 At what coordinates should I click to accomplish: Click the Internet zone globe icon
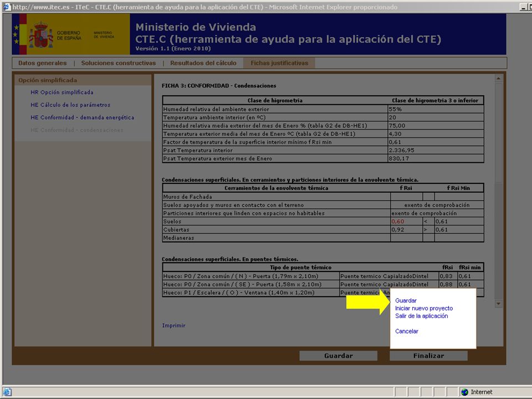(464, 392)
